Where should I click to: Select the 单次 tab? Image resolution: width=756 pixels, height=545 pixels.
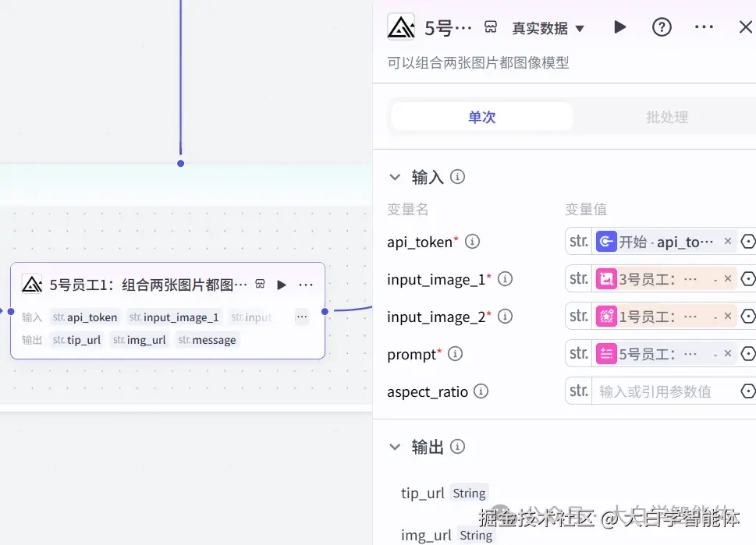tap(481, 117)
